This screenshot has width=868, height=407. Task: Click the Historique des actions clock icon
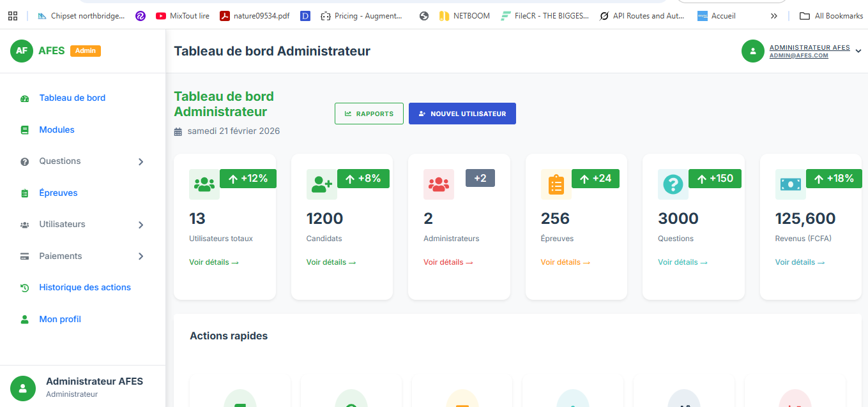25,288
